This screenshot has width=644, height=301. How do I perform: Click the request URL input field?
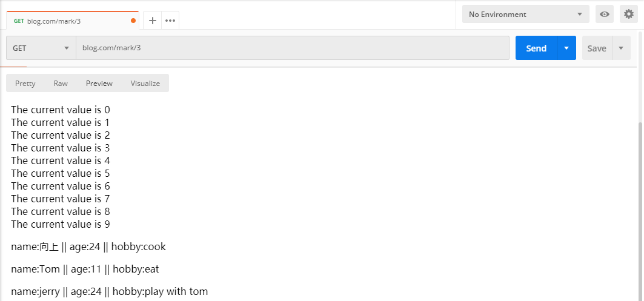pos(293,48)
